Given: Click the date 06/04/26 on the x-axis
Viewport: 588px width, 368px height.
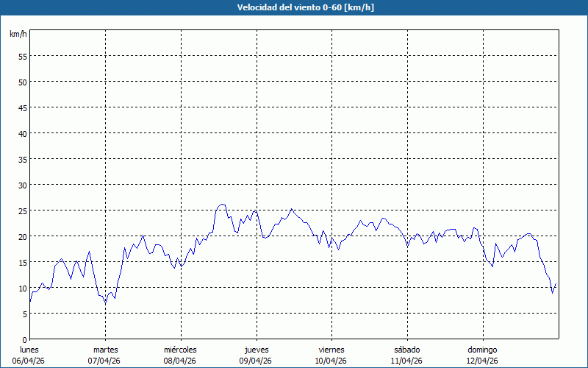Looking at the screenshot, I should (x=29, y=361).
